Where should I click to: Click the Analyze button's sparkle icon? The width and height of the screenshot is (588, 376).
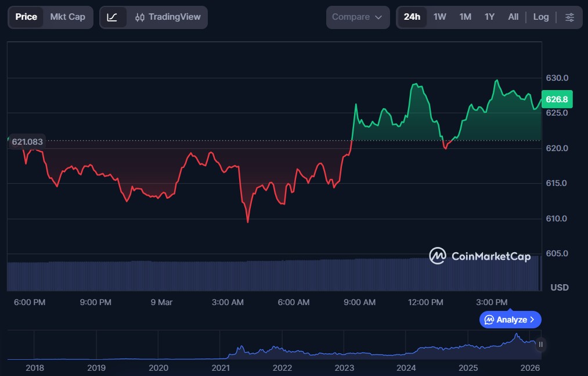489,320
